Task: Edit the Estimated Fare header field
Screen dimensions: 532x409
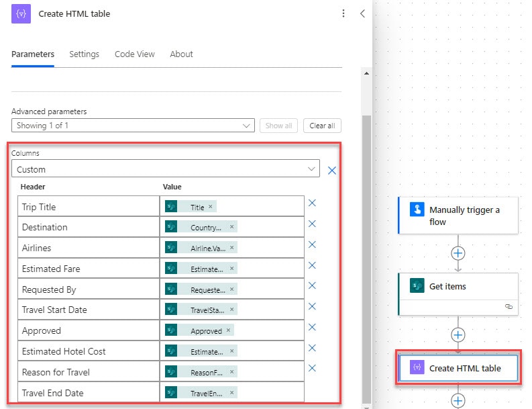Action: point(89,269)
